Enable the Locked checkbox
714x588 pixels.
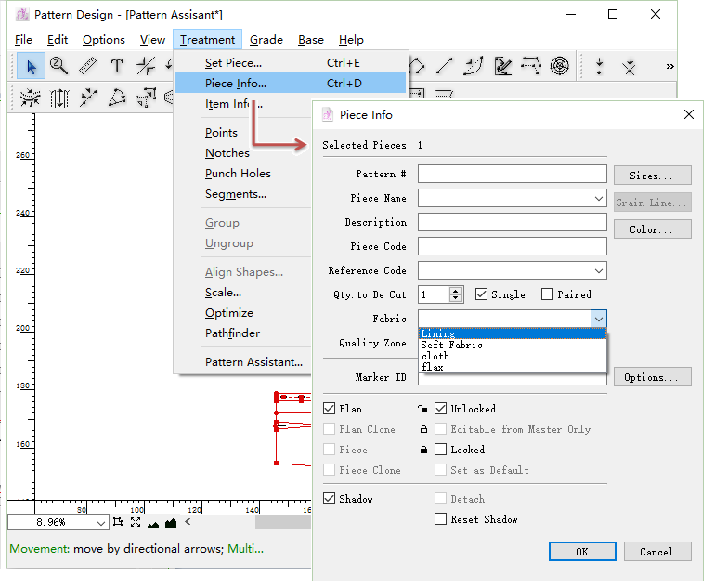click(x=441, y=450)
